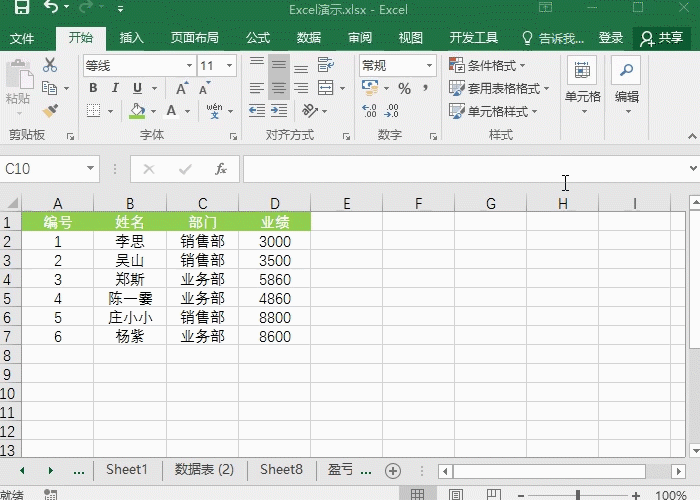Open the text orientation button
700x500 pixels.
[310, 110]
